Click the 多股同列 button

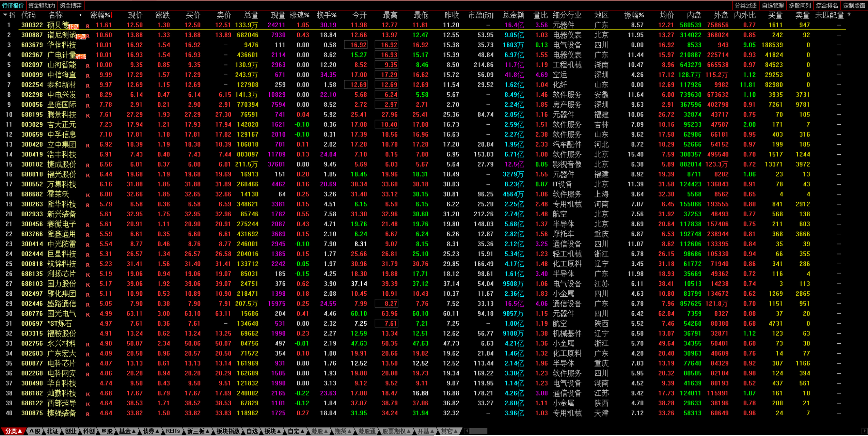(800, 5)
